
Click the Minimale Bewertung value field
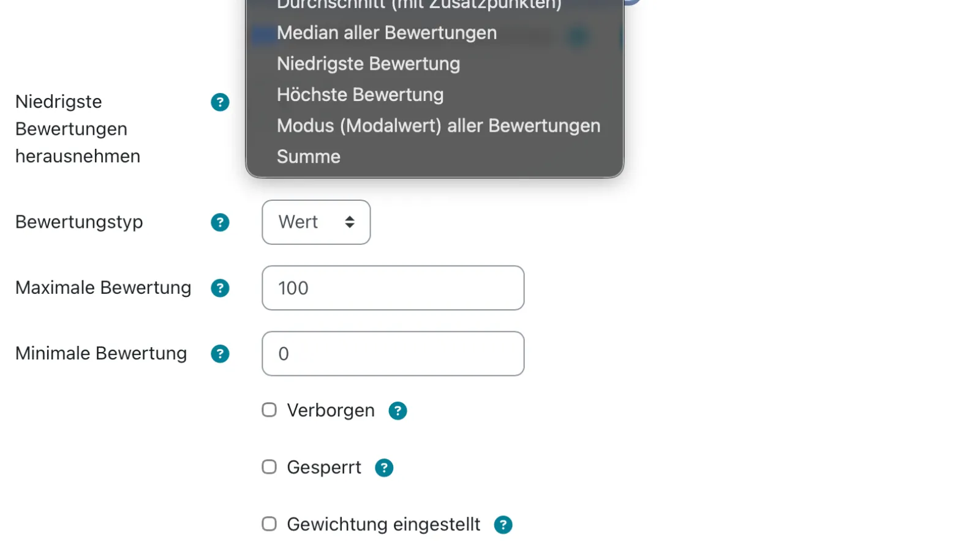pos(393,353)
